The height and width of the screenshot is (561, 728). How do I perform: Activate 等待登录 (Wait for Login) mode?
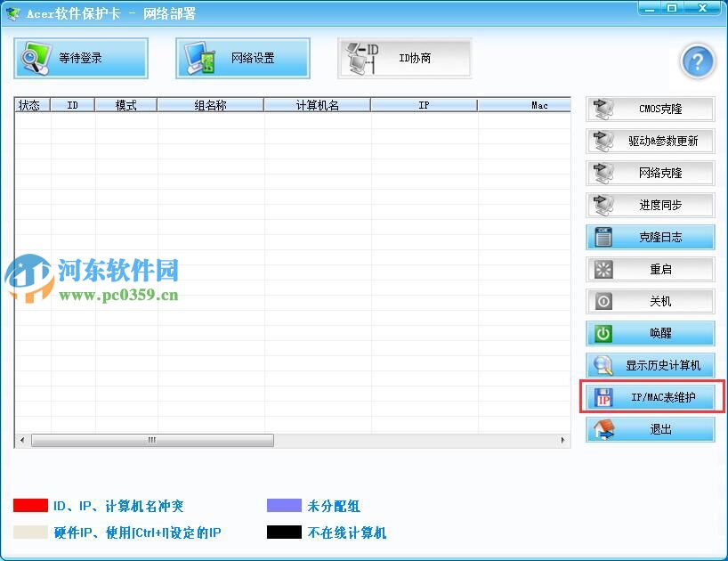(81, 57)
